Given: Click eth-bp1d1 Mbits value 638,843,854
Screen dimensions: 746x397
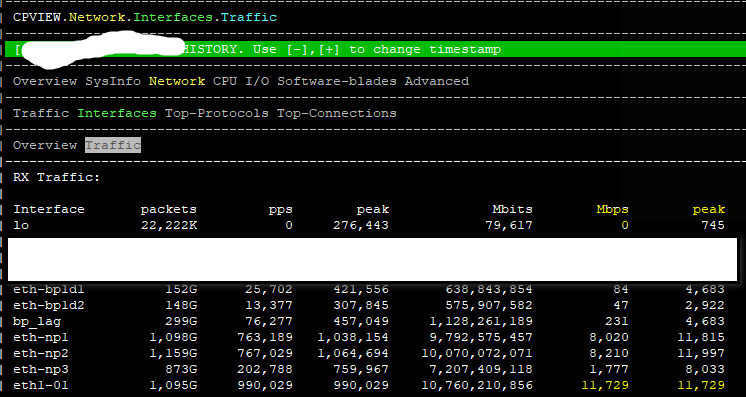Looking at the screenshot, I should [x=489, y=289].
